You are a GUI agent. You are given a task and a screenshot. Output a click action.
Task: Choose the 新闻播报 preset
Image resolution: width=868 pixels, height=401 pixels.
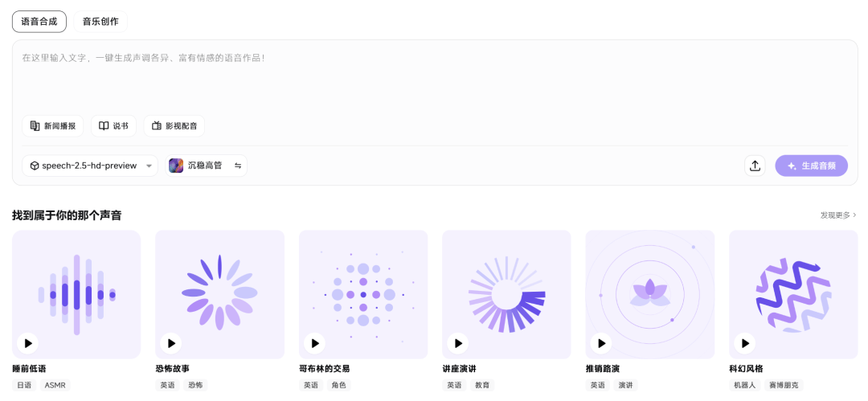53,126
